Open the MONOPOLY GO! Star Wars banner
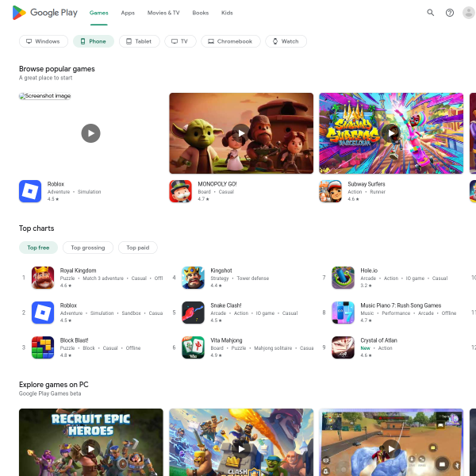 (241, 133)
